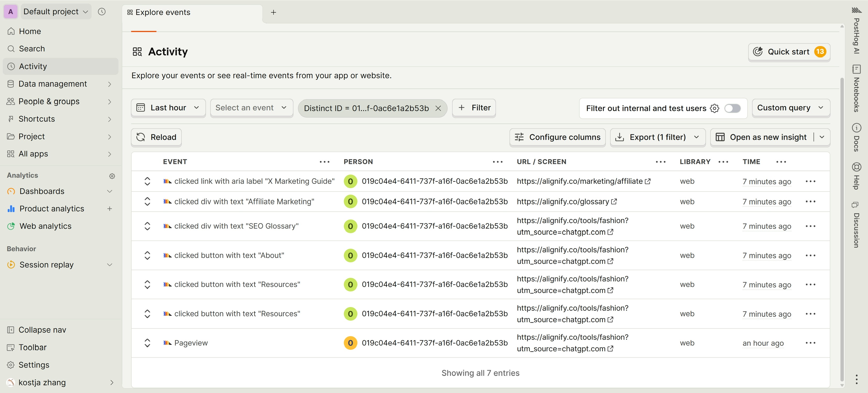868x393 pixels.
Task: Remove the Distinct ID filter
Action: 438,108
